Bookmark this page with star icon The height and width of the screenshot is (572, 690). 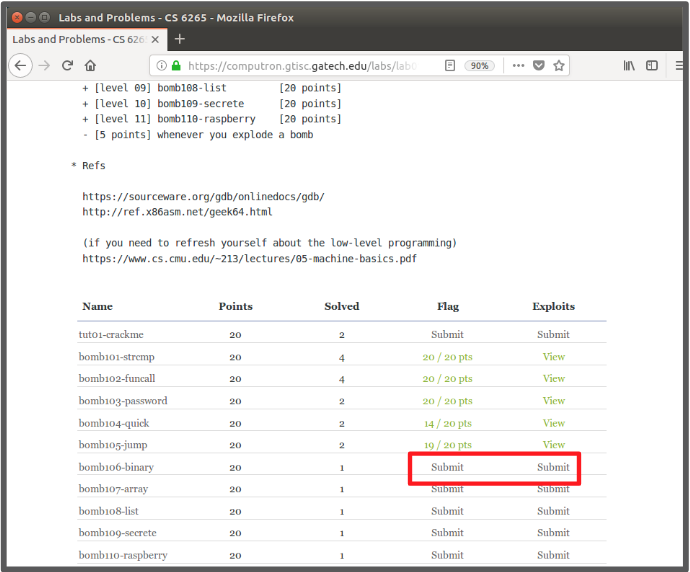[560, 66]
